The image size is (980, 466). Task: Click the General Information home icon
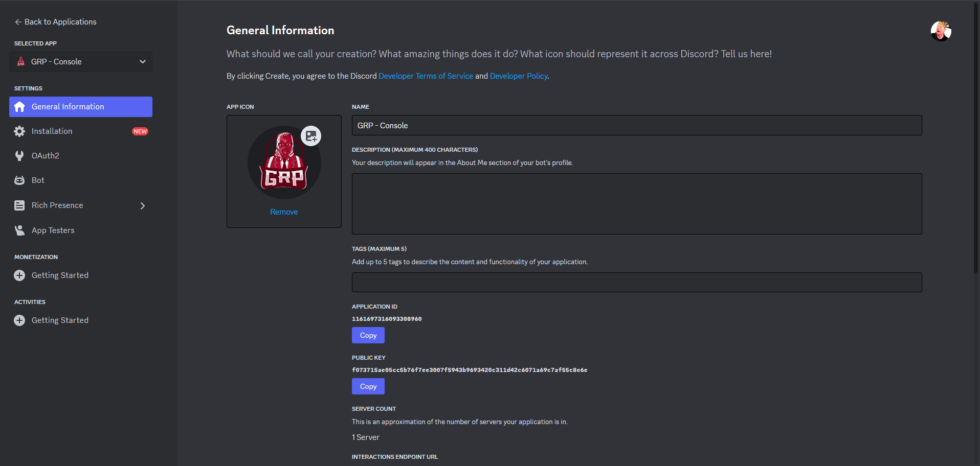19,107
